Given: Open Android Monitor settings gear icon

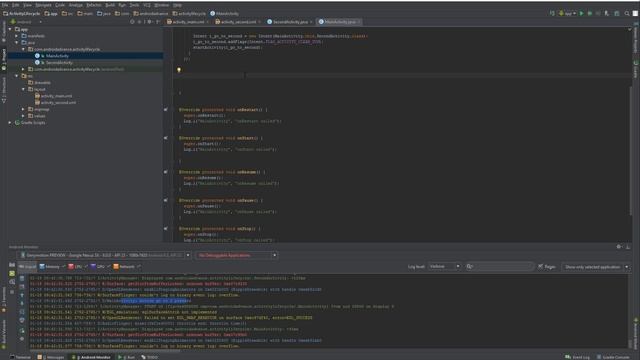Looking at the screenshot, I should 619,247.
